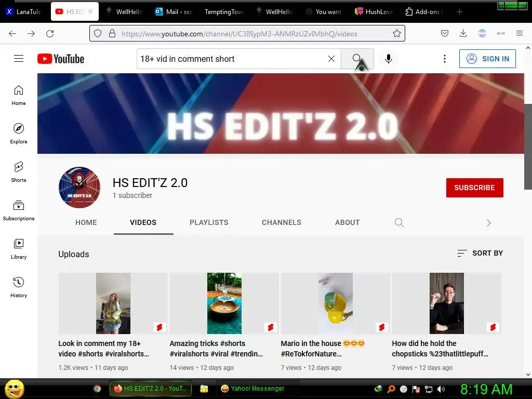Open Amazing tricks #shorts video title
Image resolution: width=532 pixels, height=399 pixels.
click(x=216, y=349)
